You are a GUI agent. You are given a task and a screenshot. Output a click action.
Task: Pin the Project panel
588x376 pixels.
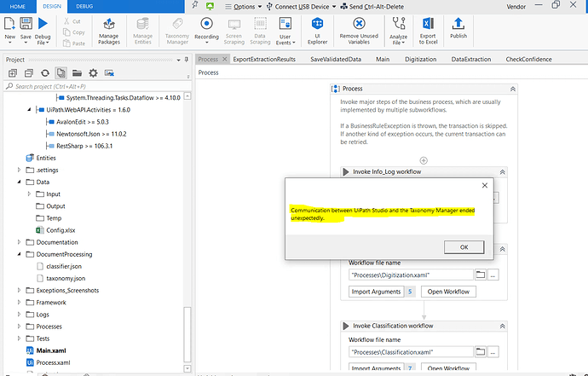point(187,60)
